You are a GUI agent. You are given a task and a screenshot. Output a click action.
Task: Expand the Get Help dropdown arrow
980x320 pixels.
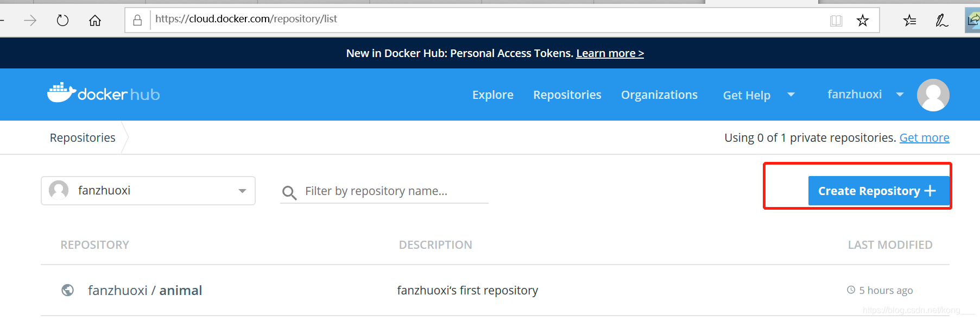point(791,95)
